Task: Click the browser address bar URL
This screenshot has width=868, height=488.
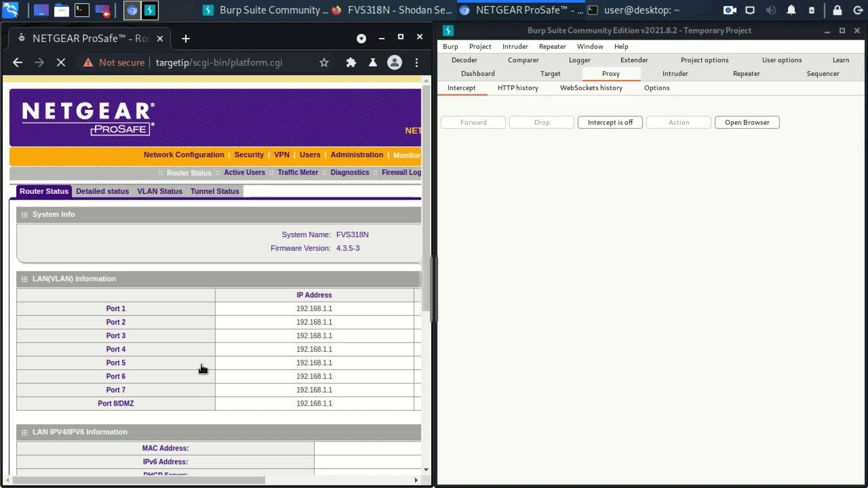Action: pos(219,62)
